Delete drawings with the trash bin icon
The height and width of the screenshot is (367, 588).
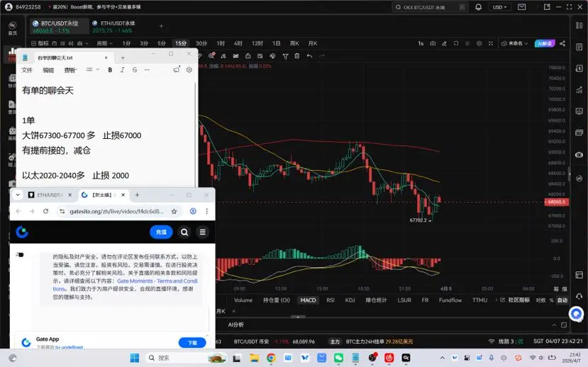[x=297, y=56]
